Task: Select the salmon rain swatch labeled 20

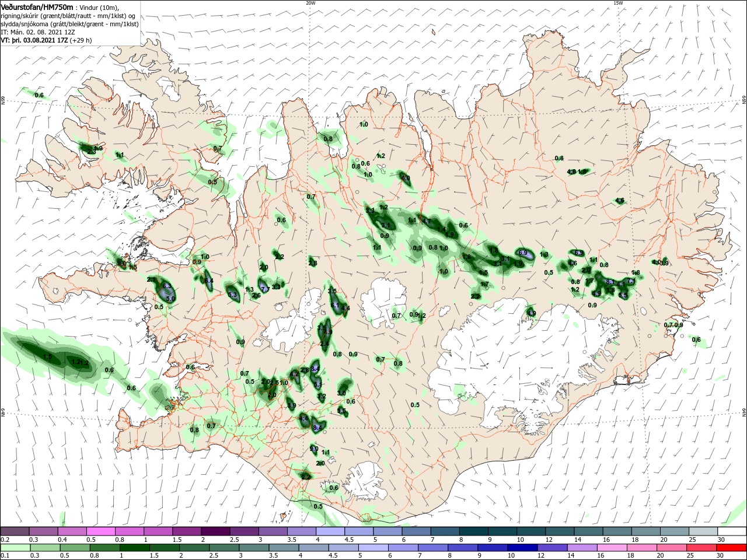Action: [671, 548]
